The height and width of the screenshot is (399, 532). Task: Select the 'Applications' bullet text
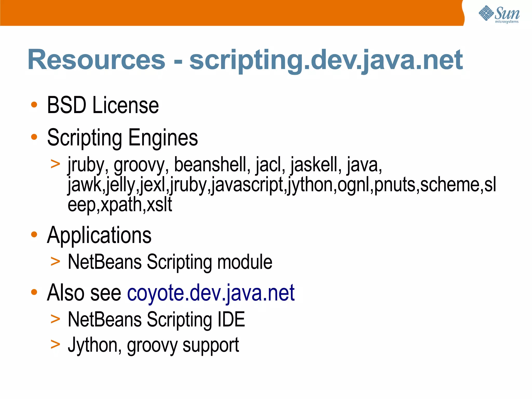[x=99, y=236]
